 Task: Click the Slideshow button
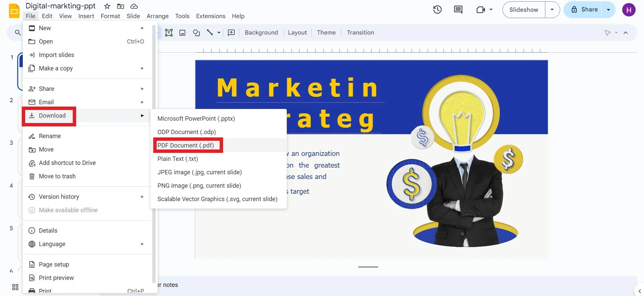click(524, 10)
